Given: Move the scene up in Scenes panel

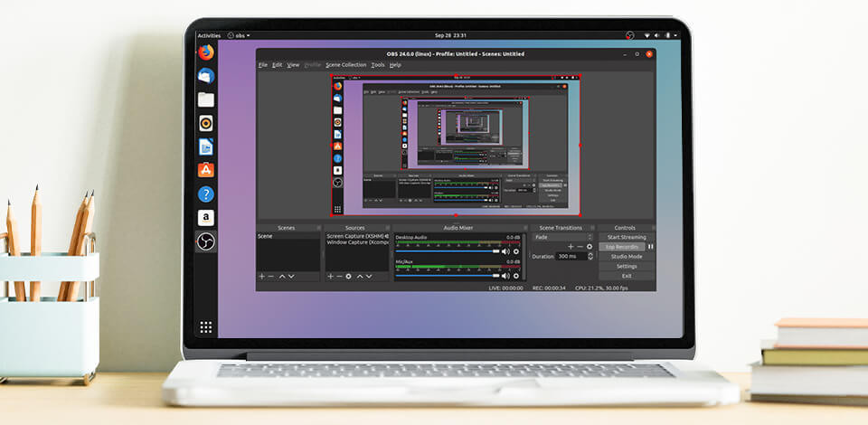Looking at the screenshot, I should [282, 276].
